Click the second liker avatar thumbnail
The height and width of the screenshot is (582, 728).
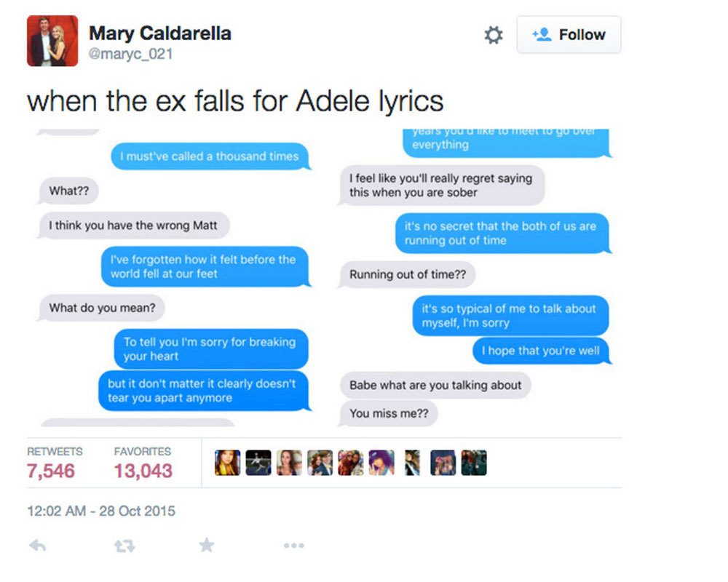pyautogui.click(x=258, y=463)
